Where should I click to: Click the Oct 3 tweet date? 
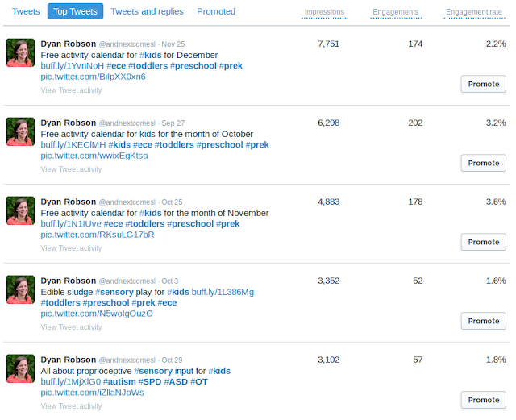170,281
